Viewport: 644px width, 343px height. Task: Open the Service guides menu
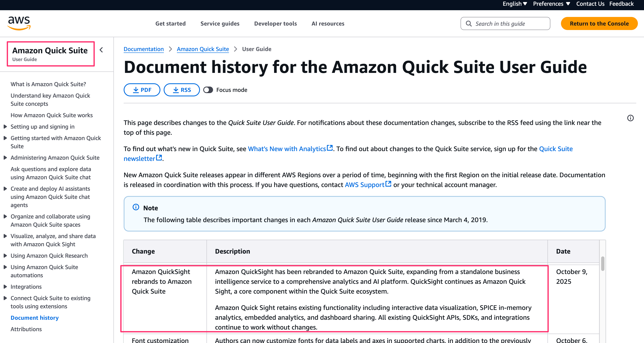click(x=220, y=23)
